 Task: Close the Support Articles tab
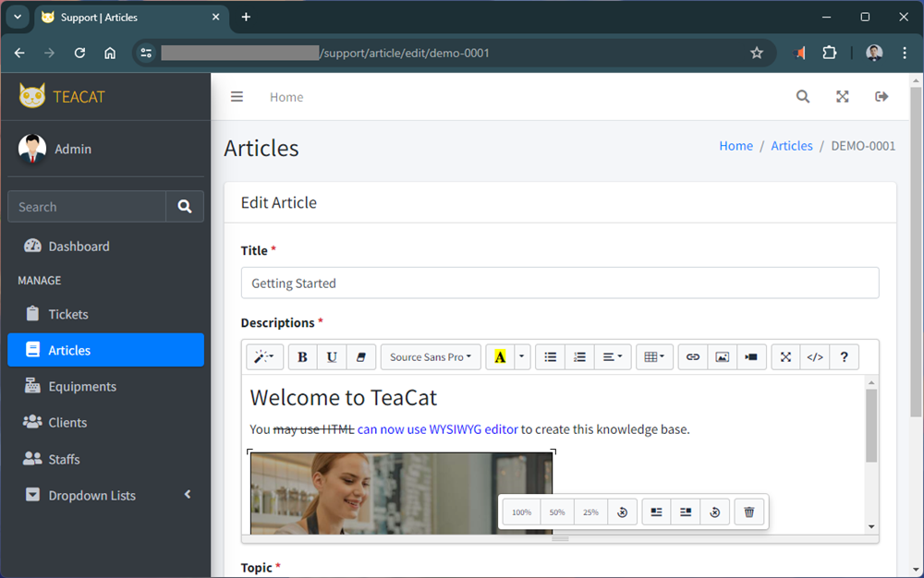coord(215,17)
